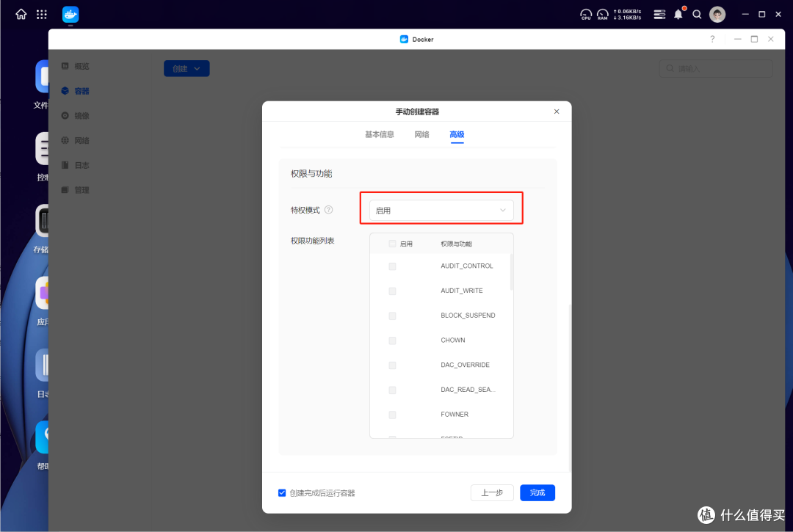Click the dialog's vertical scrollbar
The width and height of the screenshot is (793, 532).
tap(570, 388)
